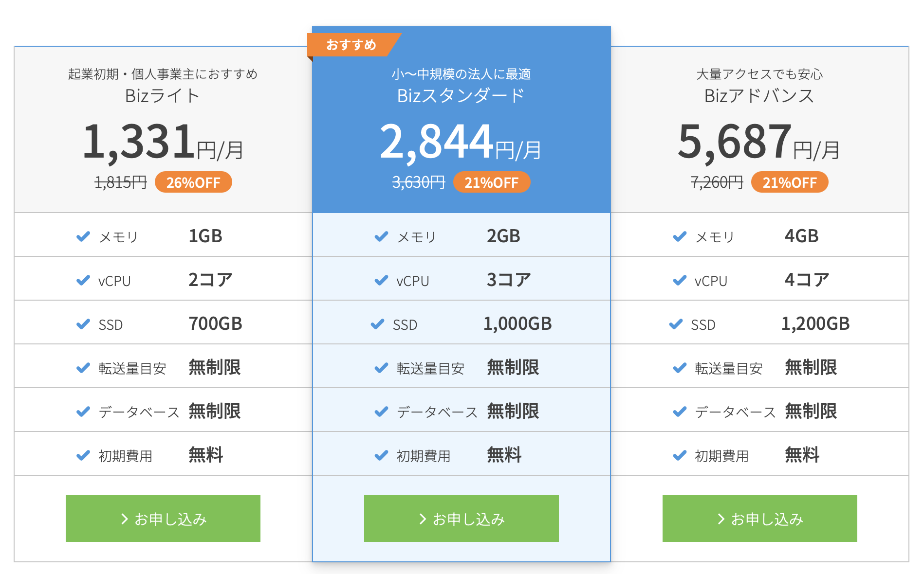924x574 pixels.
Task: Click the checkmark next to Bizスタンダード vCPU
Action: point(381,281)
